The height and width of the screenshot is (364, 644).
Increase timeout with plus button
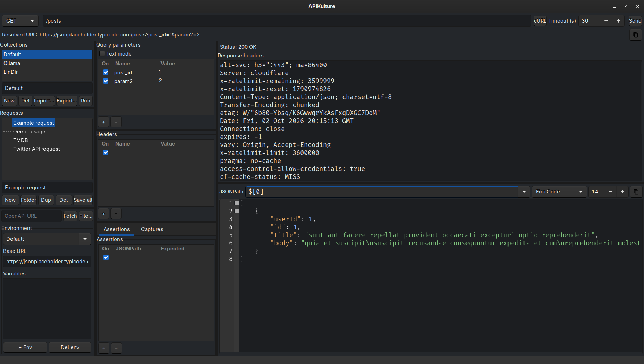(x=618, y=21)
